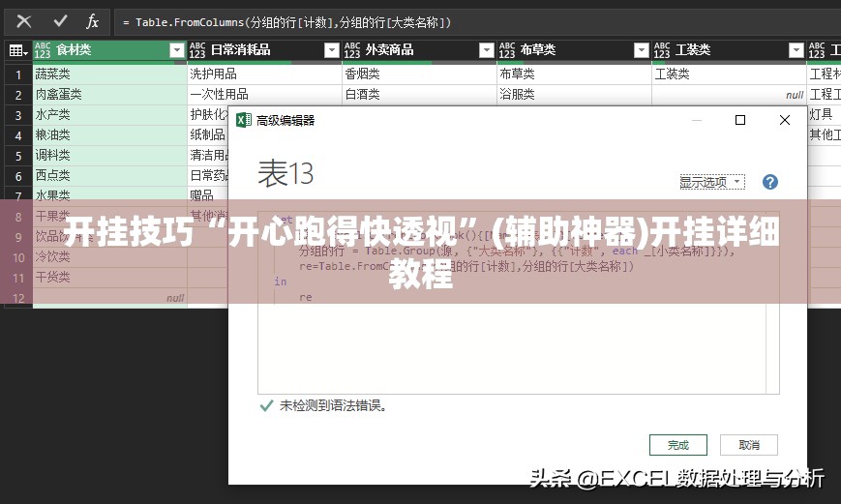Screen dimensions: 841x504
Task: Select cell 灯具 at right edge
Action: pos(824,114)
